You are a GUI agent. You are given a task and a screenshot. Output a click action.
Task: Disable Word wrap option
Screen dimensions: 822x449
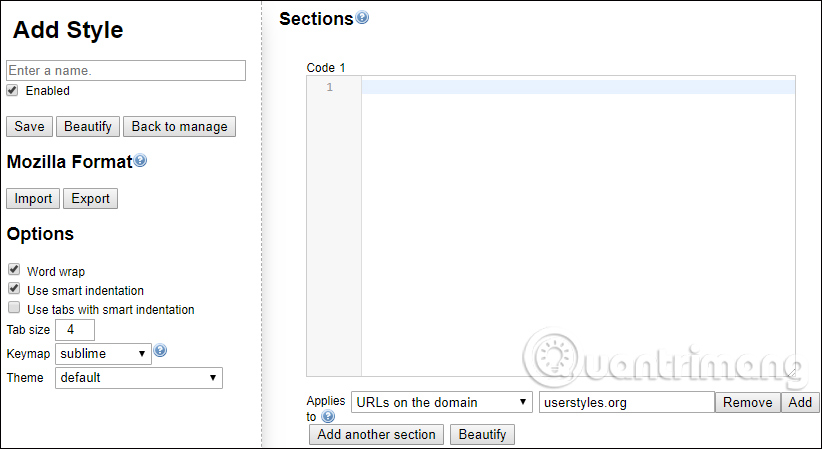coord(14,270)
